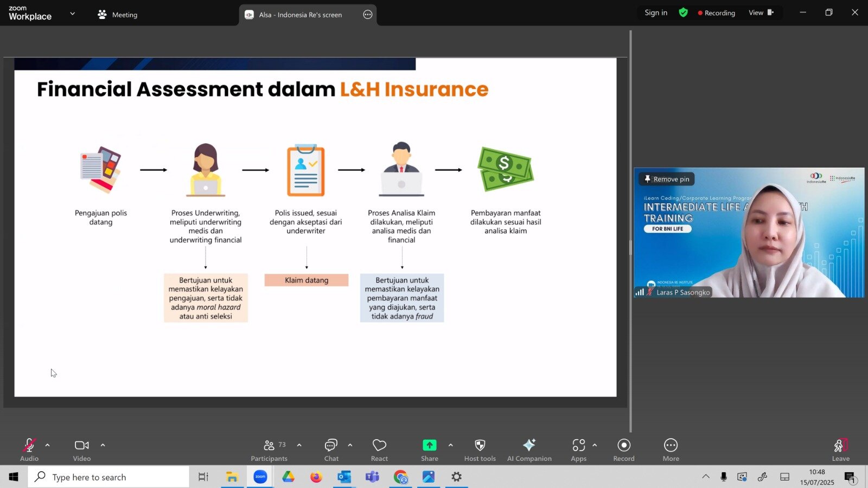Image resolution: width=868 pixels, height=488 pixels.
Task: Open Settings gear in taskbar
Action: [457, 477]
